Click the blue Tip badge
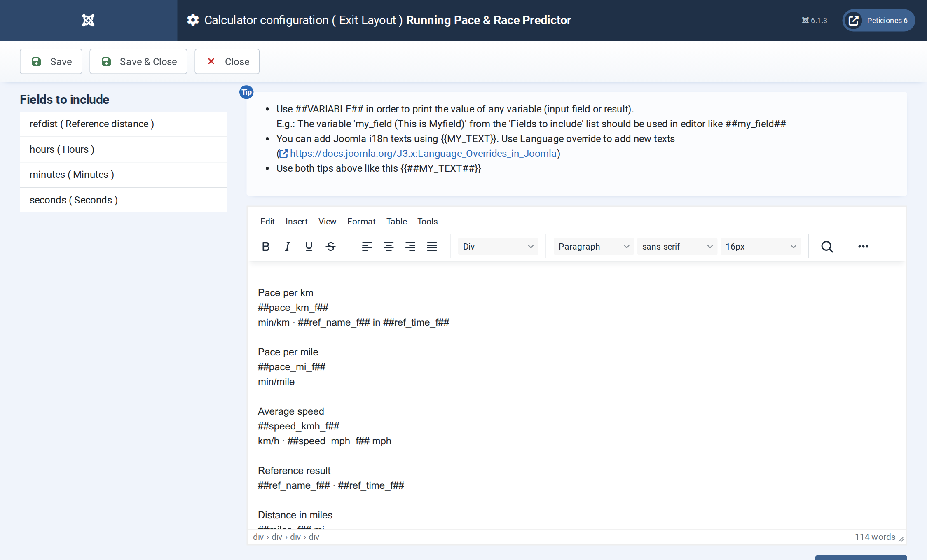Screen dimensions: 927x560 coord(246,92)
